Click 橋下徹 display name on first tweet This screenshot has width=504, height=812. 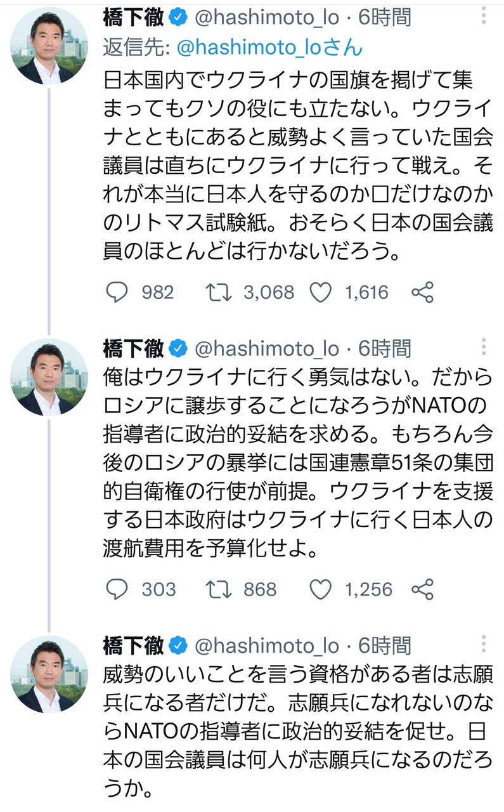[x=133, y=18]
